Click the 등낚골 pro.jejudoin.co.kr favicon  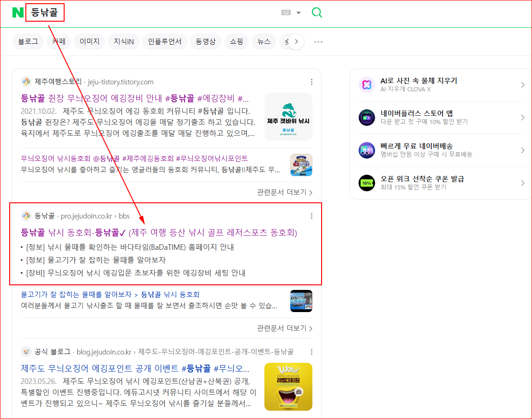[x=26, y=216]
